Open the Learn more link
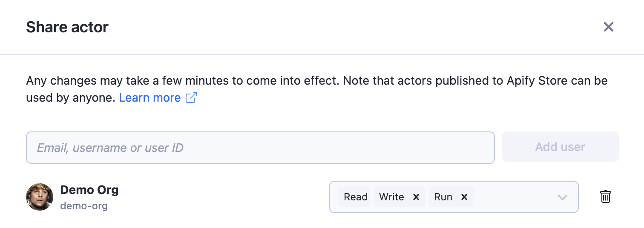The image size is (644, 228). click(149, 98)
